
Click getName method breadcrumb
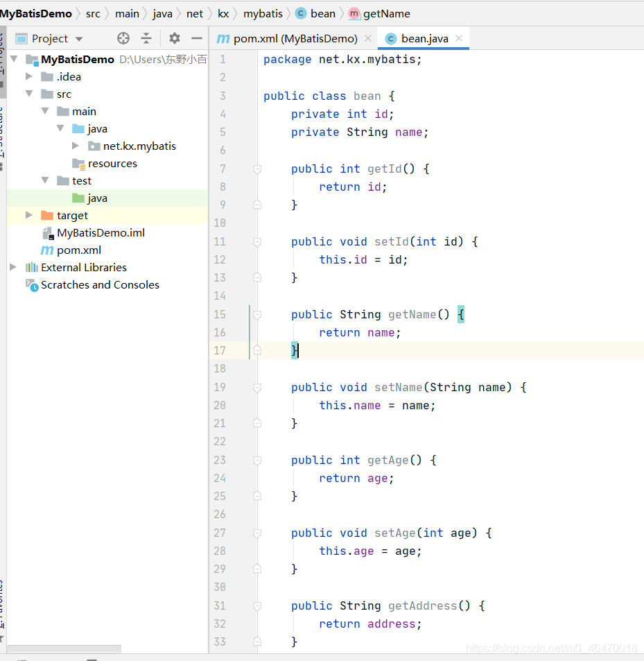click(x=379, y=13)
